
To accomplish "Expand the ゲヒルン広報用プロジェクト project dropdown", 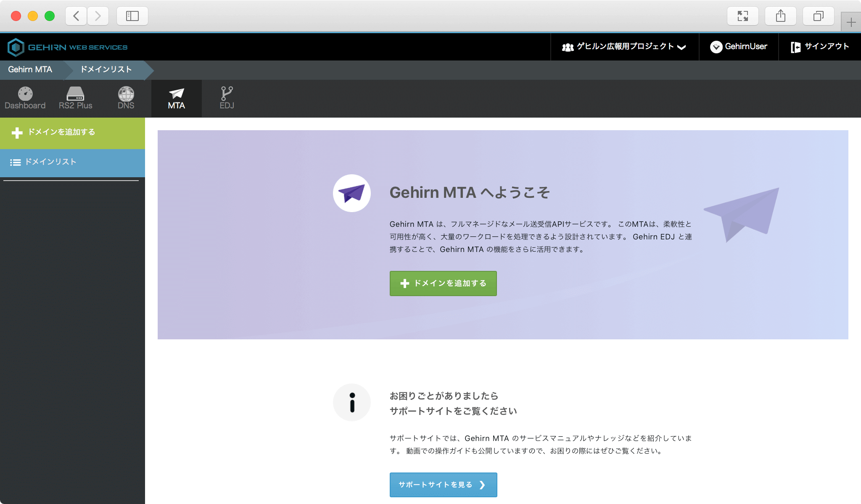I will coord(624,47).
